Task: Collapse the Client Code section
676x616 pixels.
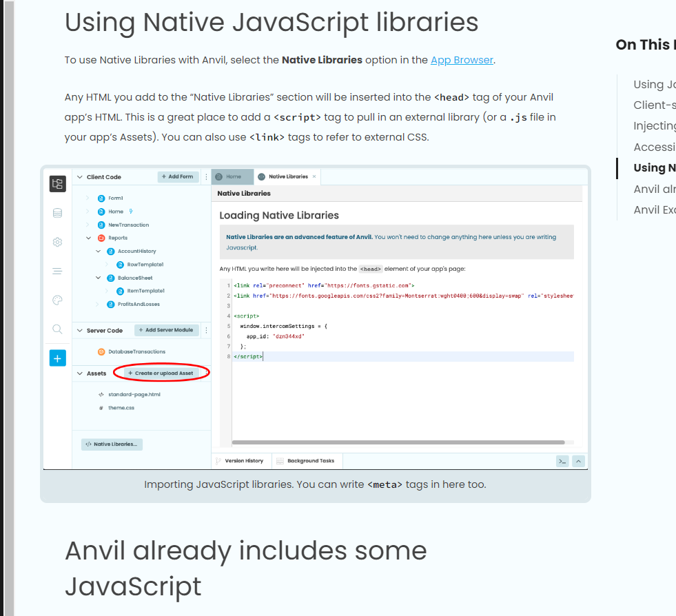Action: pos(79,177)
